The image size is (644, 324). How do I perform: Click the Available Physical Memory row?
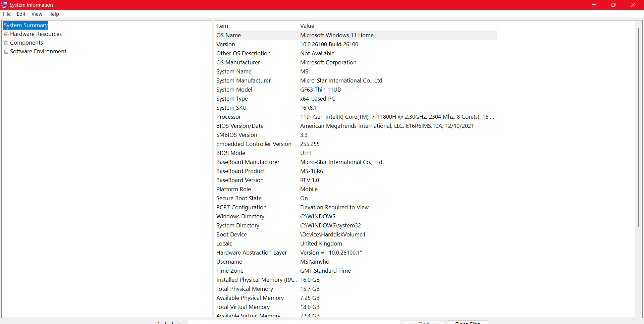point(356,298)
